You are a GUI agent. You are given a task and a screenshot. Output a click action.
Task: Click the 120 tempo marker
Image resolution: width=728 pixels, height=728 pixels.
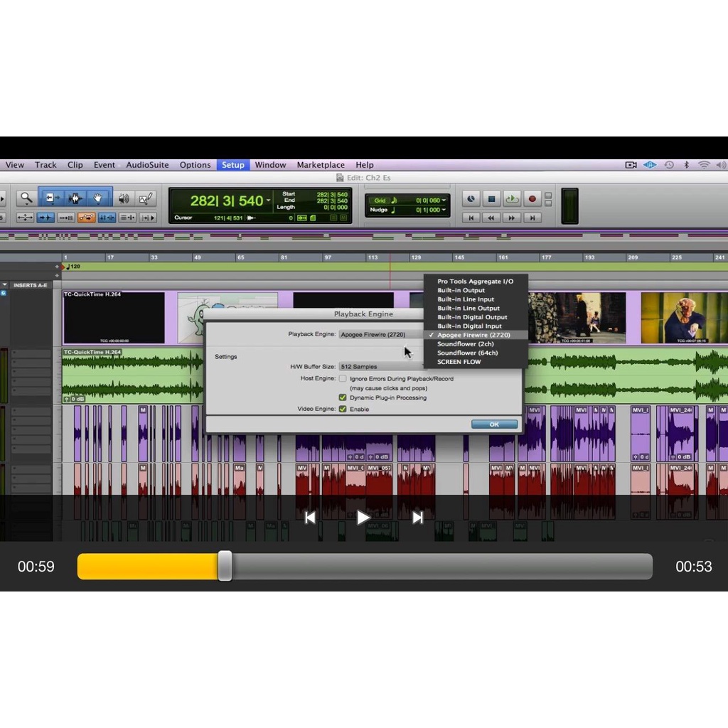tap(73, 267)
